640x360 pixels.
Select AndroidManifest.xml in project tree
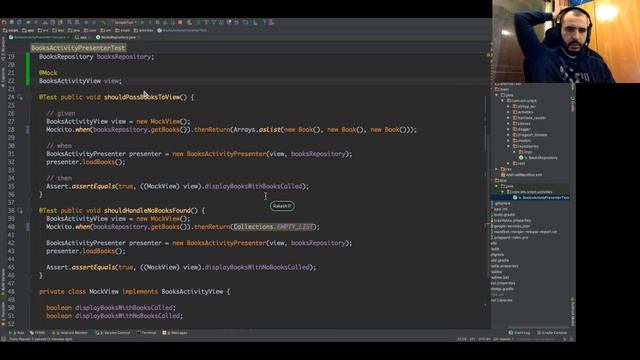pos(521,175)
